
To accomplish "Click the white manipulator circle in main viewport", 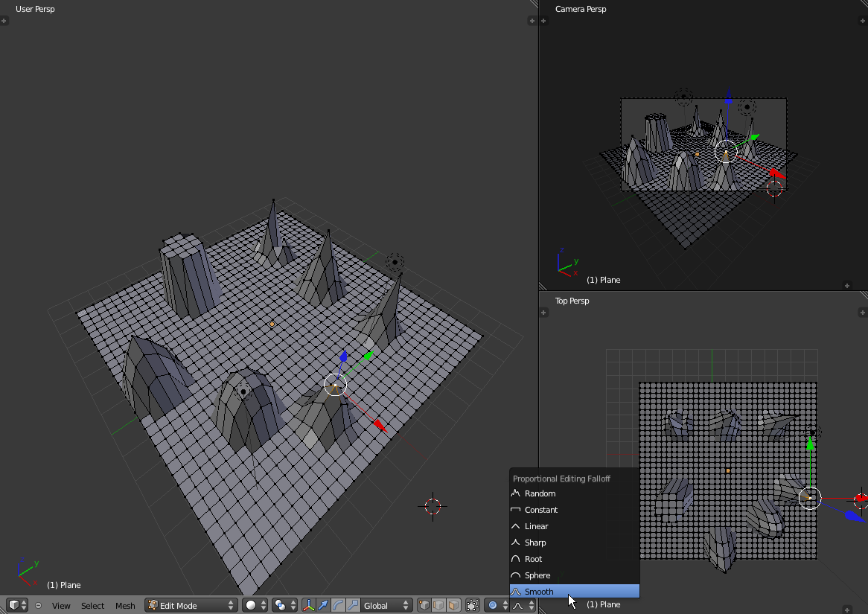I will (x=335, y=385).
